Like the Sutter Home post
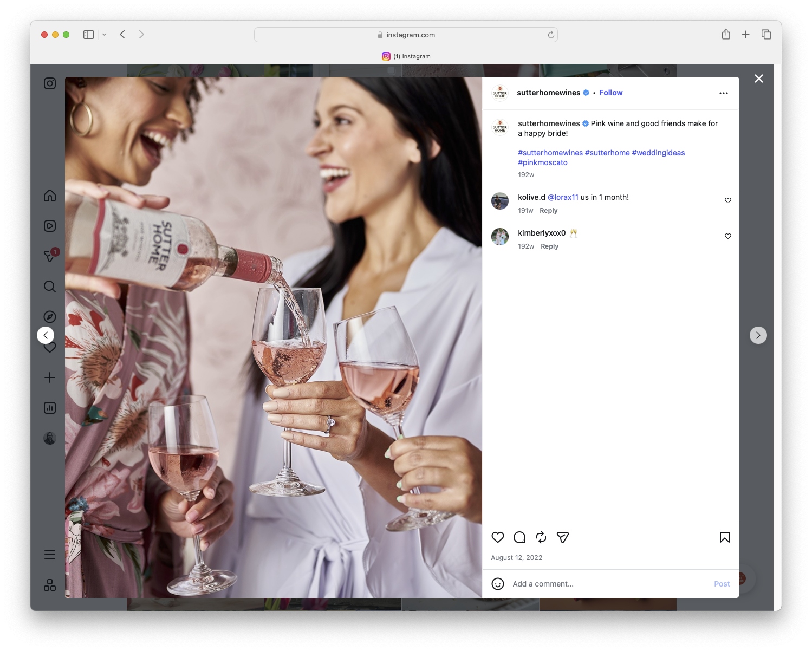The image size is (812, 651). point(497,537)
